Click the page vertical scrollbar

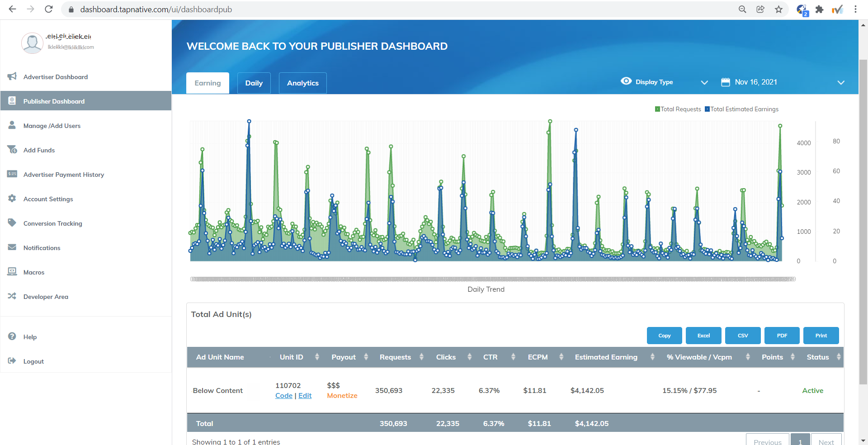pos(863,222)
